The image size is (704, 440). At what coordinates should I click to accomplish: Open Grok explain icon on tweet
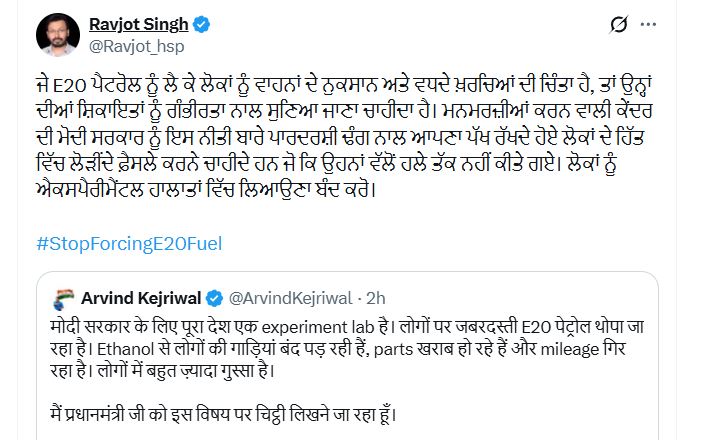(x=619, y=24)
